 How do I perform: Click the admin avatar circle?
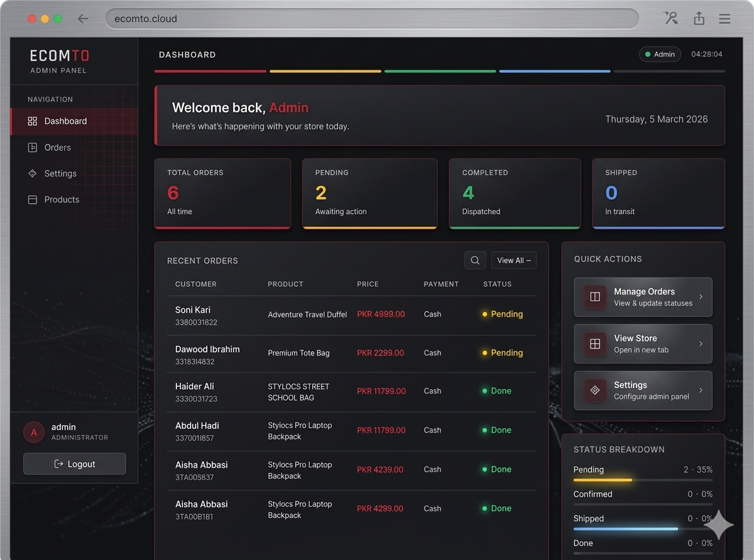point(34,432)
